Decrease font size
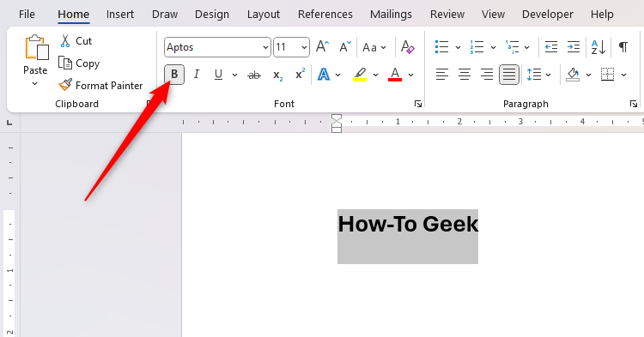 pos(345,47)
